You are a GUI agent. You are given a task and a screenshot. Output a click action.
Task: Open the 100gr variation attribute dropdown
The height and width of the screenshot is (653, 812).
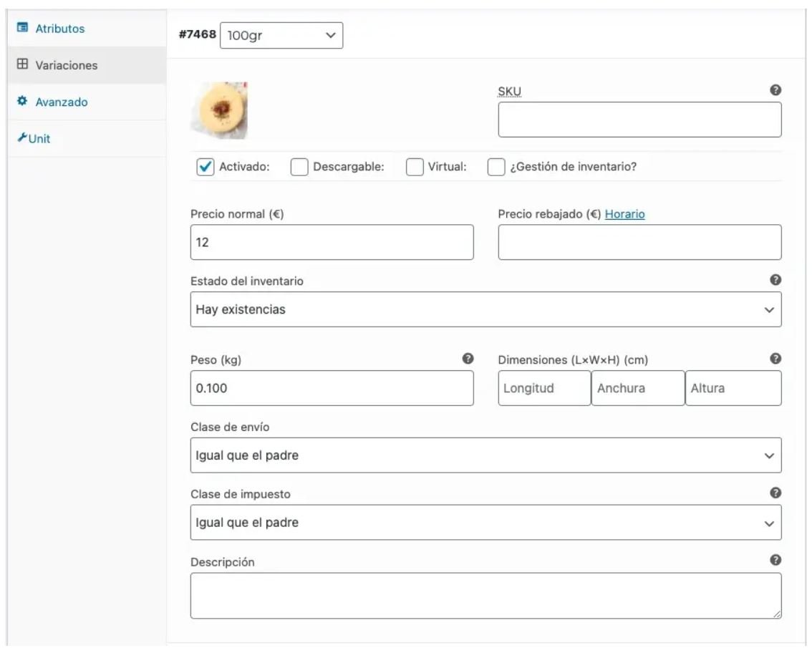(x=281, y=35)
